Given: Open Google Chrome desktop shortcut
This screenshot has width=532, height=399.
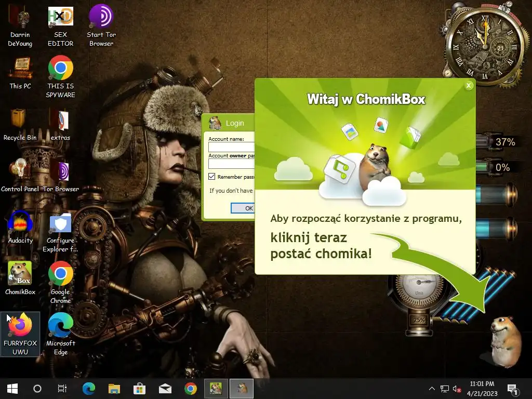Looking at the screenshot, I should pos(60,283).
